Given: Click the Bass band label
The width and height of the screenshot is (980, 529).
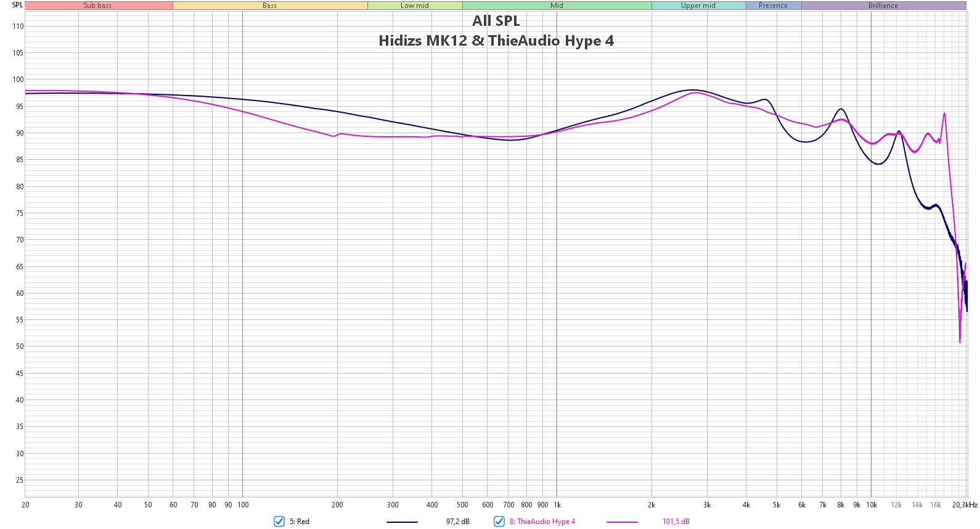Looking at the screenshot, I should (x=270, y=6).
